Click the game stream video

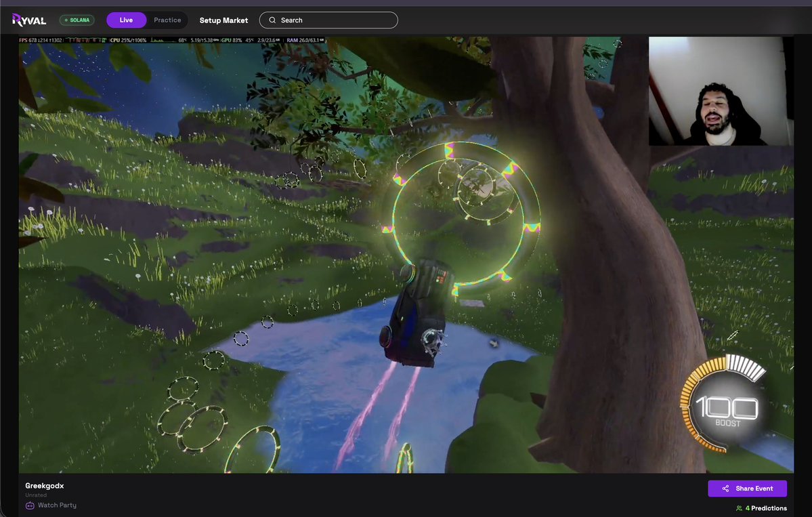pyautogui.click(x=406, y=254)
